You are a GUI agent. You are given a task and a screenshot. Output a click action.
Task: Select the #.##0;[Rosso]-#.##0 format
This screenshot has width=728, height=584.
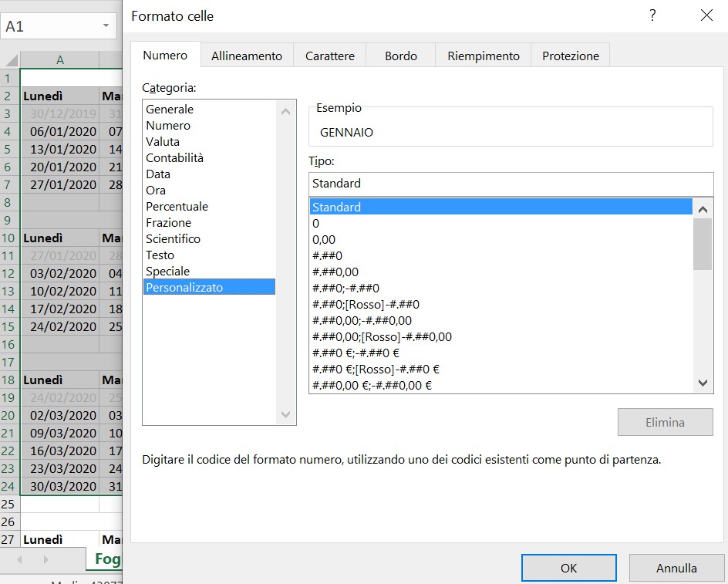click(366, 305)
